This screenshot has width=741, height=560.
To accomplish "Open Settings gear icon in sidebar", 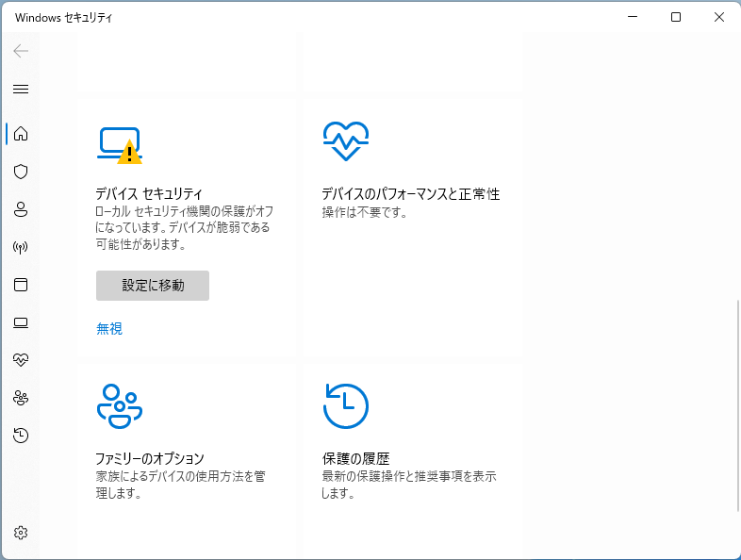I will [21, 533].
